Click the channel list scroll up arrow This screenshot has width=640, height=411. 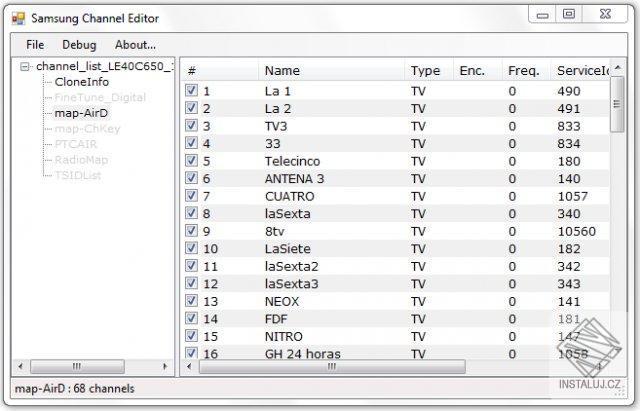[618, 67]
